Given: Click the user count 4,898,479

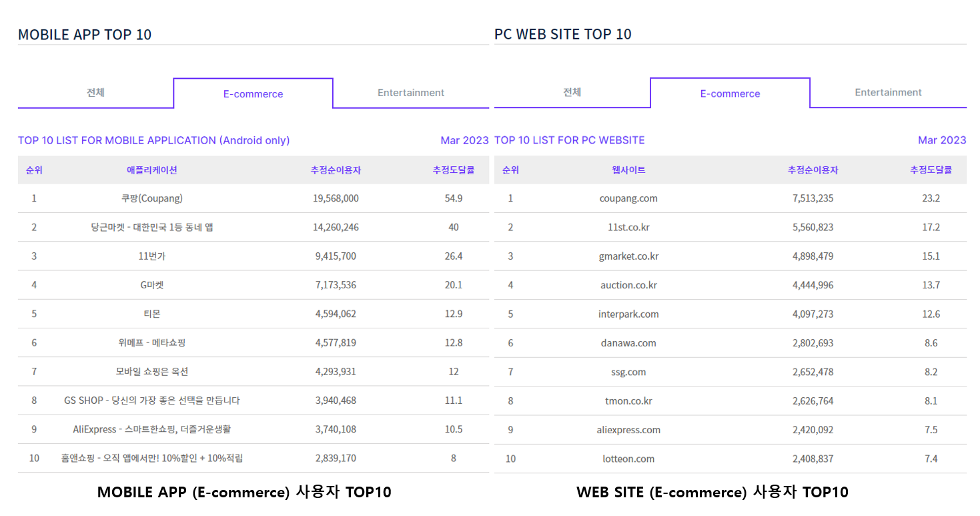Looking at the screenshot, I should (x=813, y=256).
